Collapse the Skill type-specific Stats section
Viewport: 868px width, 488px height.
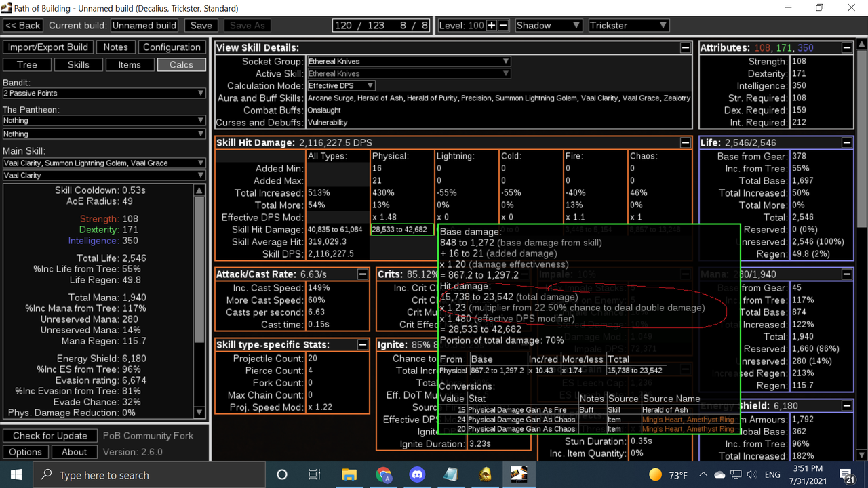[x=363, y=345]
